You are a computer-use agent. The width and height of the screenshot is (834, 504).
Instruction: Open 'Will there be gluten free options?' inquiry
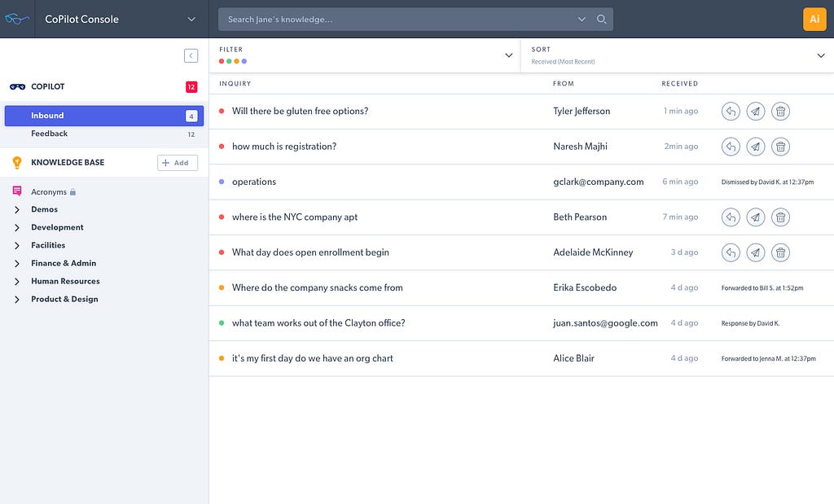click(x=300, y=111)
